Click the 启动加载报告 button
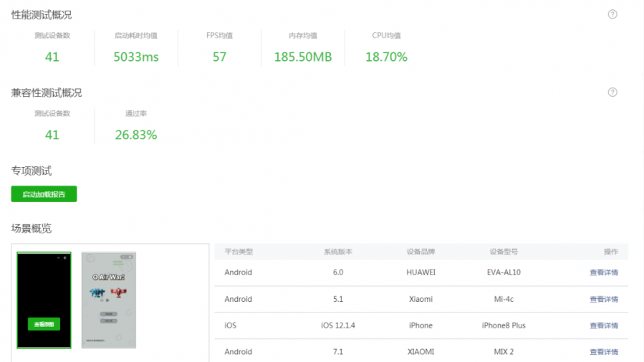The height and width of the screenshot is (362, 644). pyautogui.click(x=44, y=194)
